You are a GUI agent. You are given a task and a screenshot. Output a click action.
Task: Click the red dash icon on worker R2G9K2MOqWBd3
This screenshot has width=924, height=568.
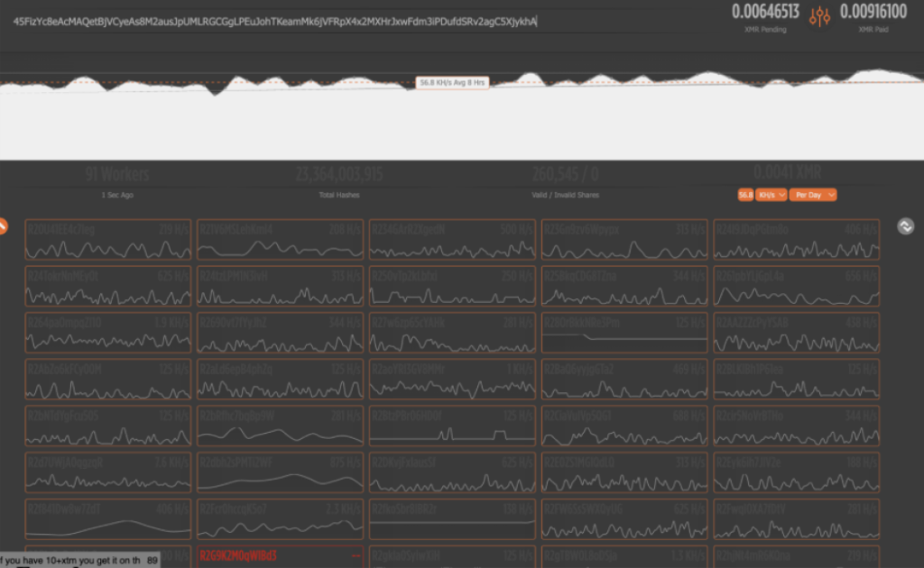click(356, 555)
